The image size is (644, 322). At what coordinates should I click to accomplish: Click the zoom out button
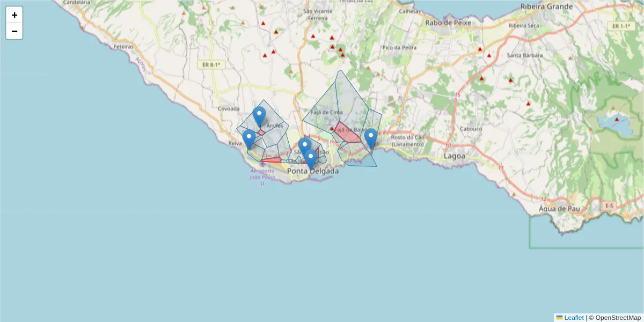tap(14, 31)
